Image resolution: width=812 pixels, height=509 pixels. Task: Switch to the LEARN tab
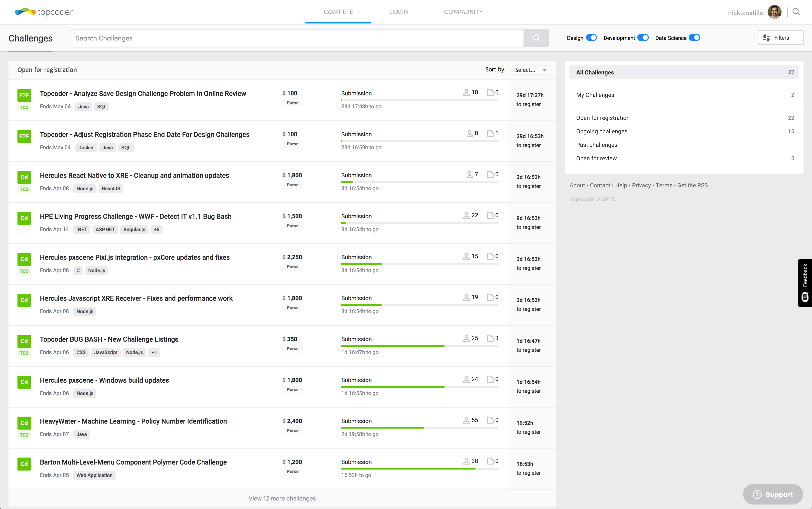[399, 12]
